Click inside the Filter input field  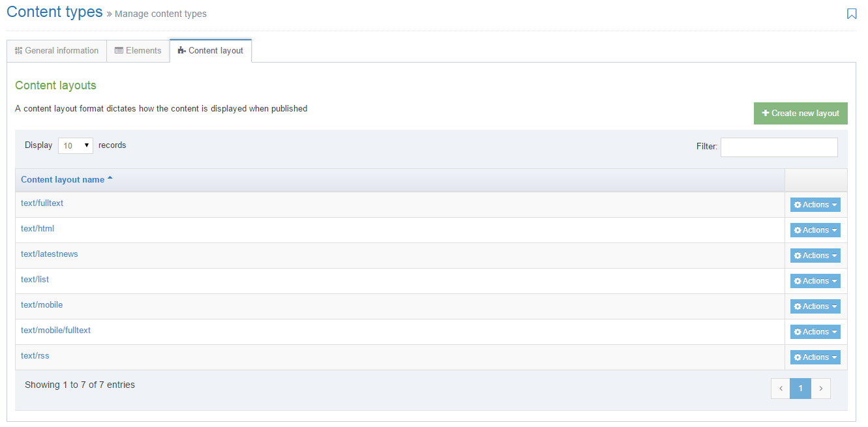[x=779, y=147]
